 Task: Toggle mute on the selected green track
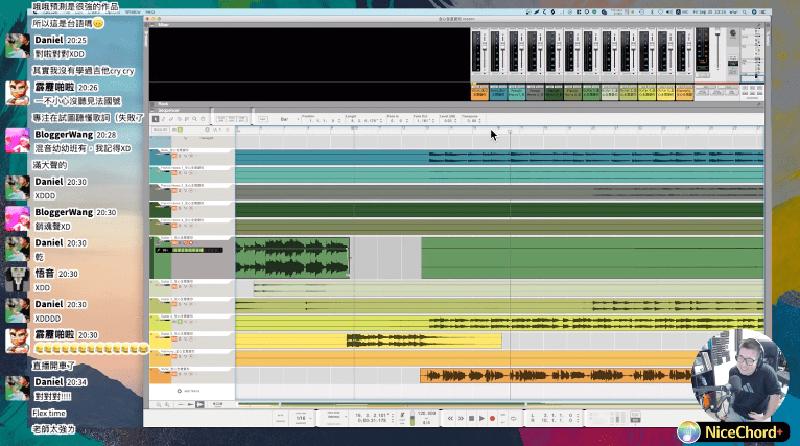(x=173, y=243)
